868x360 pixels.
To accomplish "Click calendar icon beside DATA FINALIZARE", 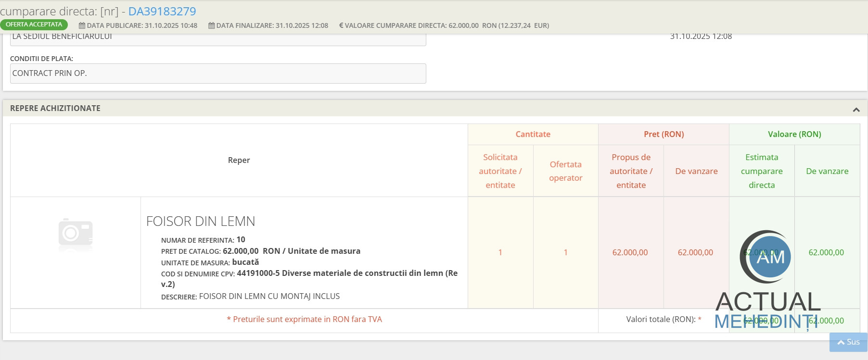I will pos(211,25).
